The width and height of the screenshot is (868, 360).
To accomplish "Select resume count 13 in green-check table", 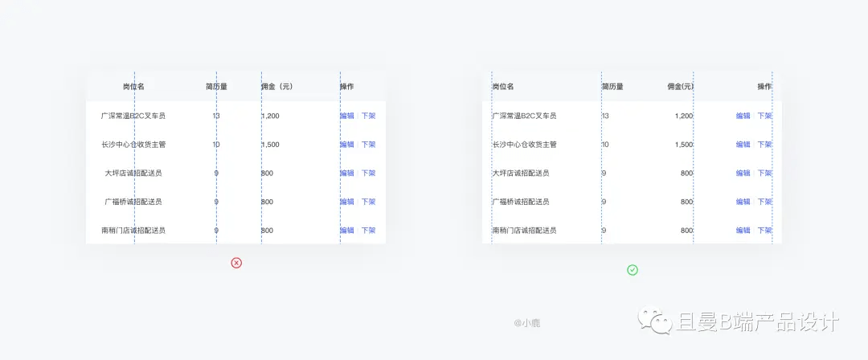I will pos(605,116).
